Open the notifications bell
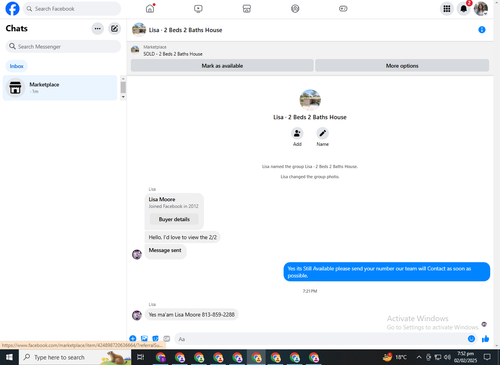 coord(464,9)
